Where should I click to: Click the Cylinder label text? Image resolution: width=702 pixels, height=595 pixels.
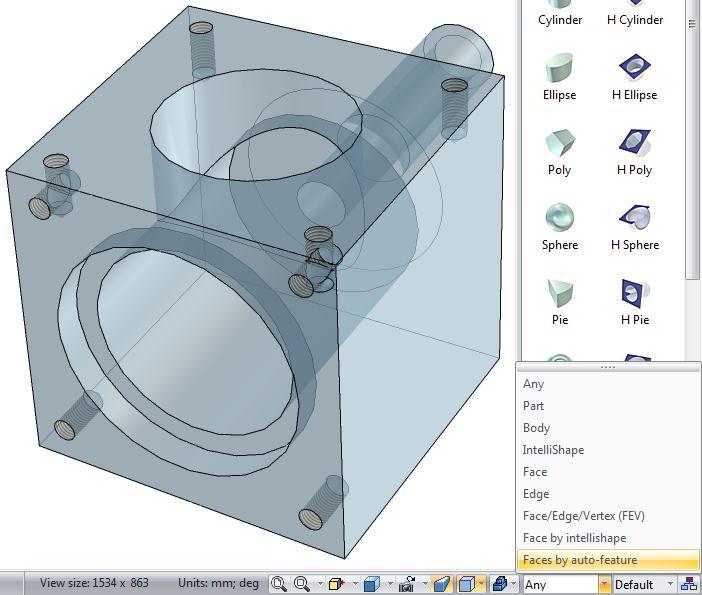click(560, 20)
